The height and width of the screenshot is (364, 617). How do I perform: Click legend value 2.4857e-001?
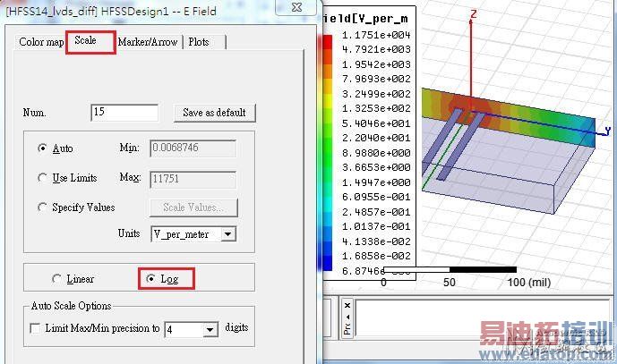(376, 212)
